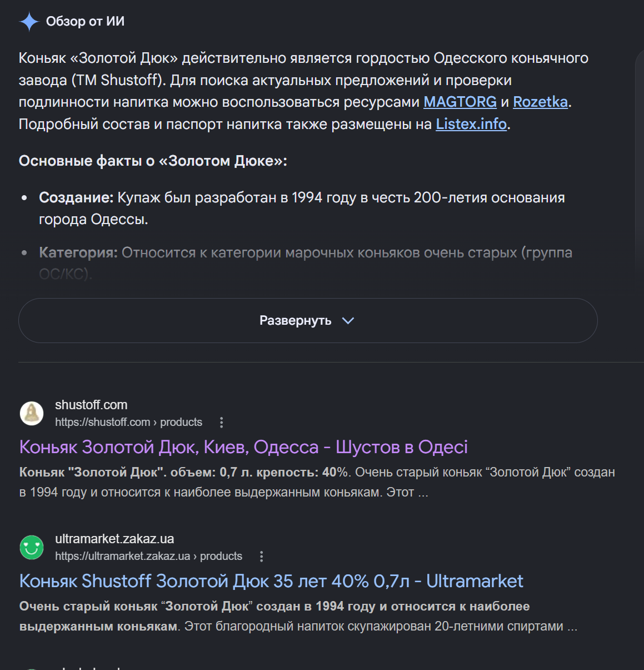The height and width of the screenshot is (670, 644).
Task: Expand the overview with Развернуть button
Action: pos(308,321)
